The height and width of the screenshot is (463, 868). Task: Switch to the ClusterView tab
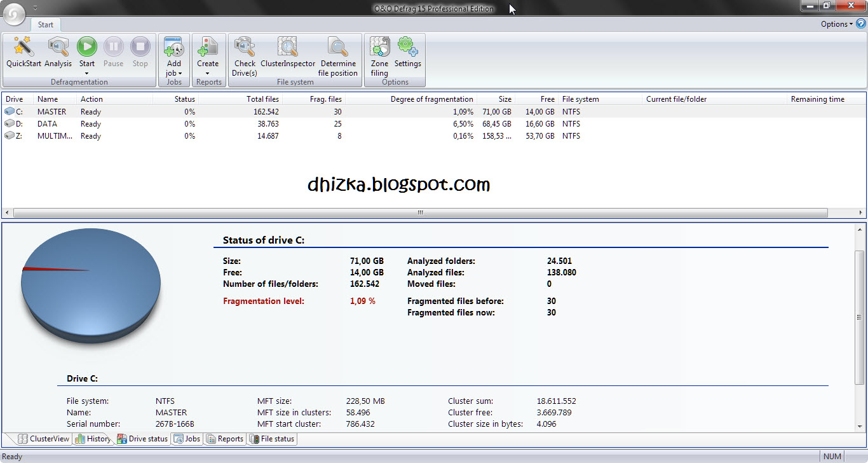click(x=43, y=439)
